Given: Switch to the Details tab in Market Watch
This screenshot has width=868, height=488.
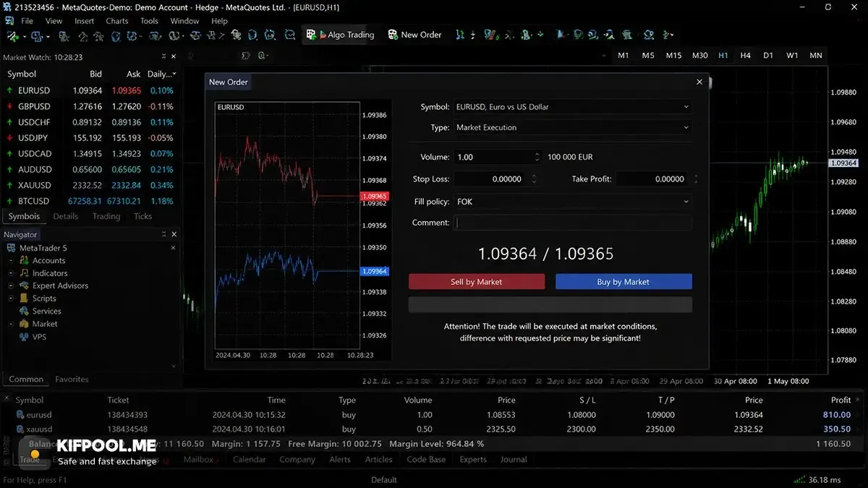Looking at the screenshot, I should 66,216.
